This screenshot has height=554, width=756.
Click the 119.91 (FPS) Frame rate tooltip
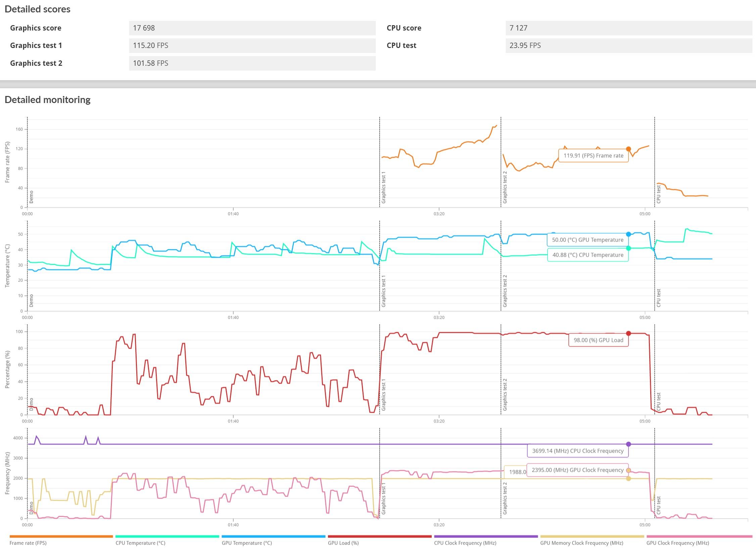coord(593,156)
